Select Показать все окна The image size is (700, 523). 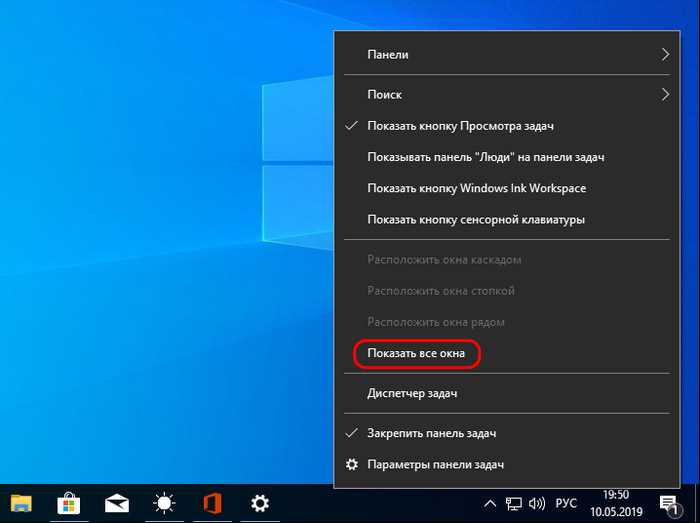[507, 353]
